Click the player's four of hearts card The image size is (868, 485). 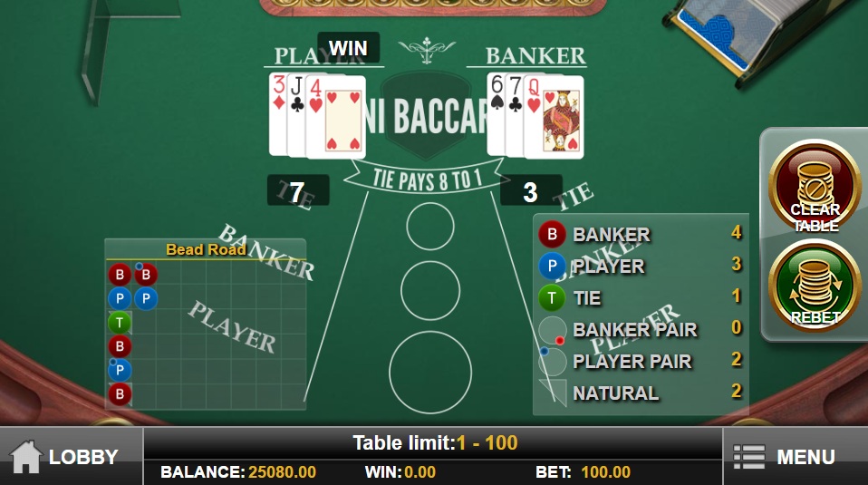(x=336, y=116)
